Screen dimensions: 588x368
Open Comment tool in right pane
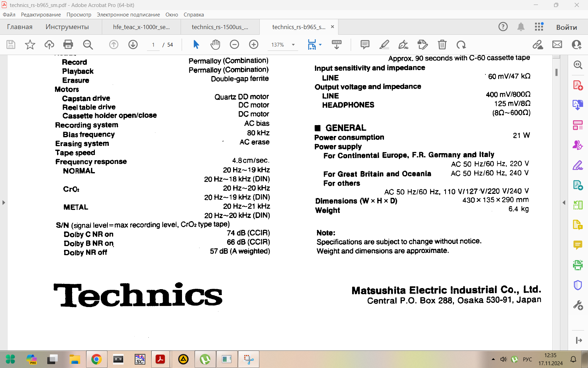click(x=578, y=245)
